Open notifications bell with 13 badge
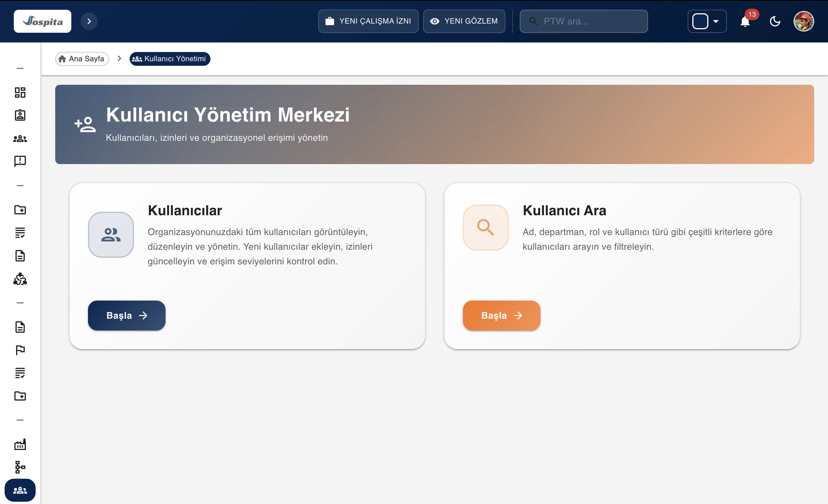 point(745,22)
